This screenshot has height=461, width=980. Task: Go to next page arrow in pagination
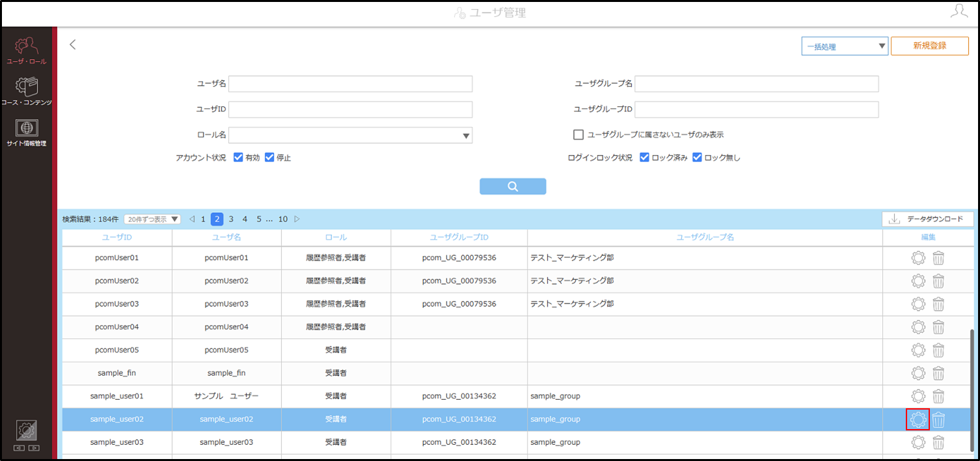click(297, 219)
